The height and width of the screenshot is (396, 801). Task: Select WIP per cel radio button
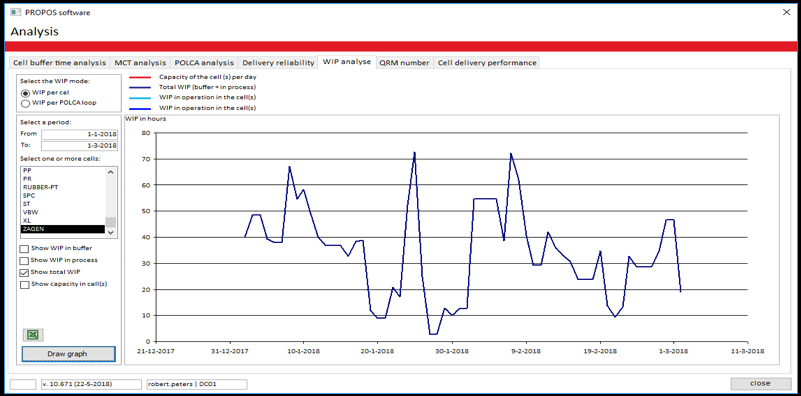pyautogui.click(x=25, y=94)
